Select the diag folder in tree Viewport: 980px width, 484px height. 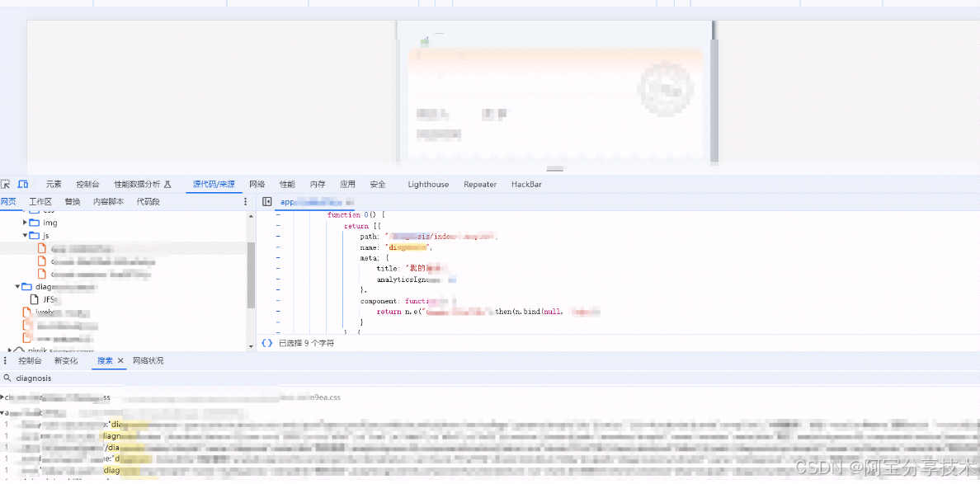coord(59,287)
